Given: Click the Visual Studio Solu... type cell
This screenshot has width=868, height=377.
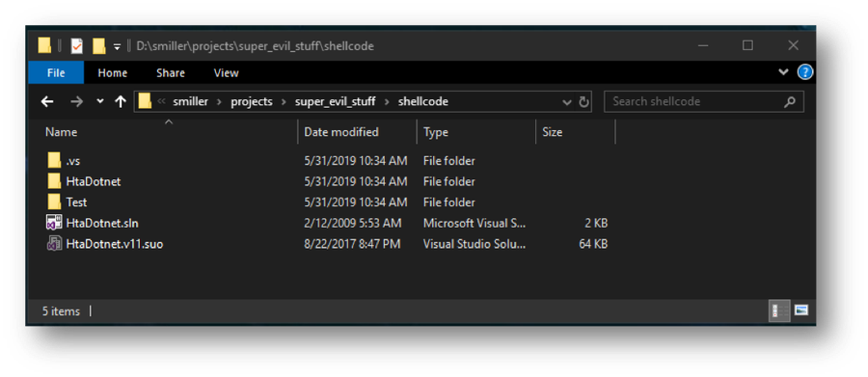Looking at the screenshot, I should (475, 244).
